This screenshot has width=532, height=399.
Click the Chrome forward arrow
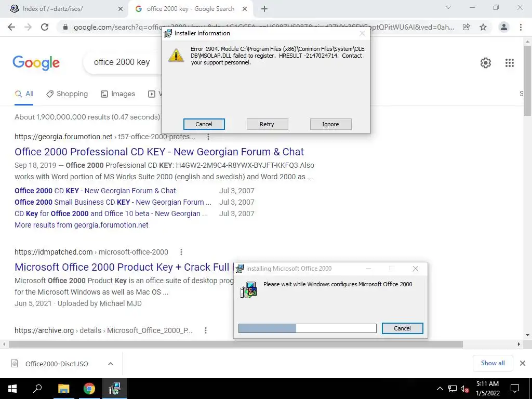point(28,27)
